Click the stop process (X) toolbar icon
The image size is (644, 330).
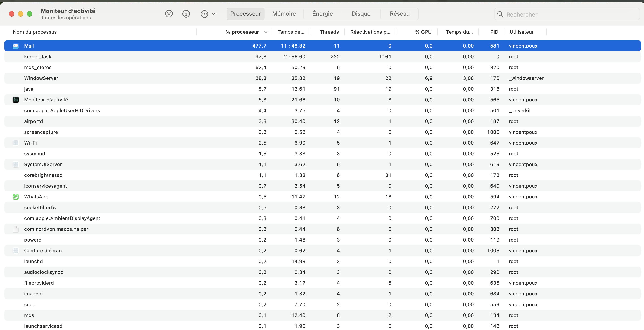pyautogui.click(x=169, y=14)
